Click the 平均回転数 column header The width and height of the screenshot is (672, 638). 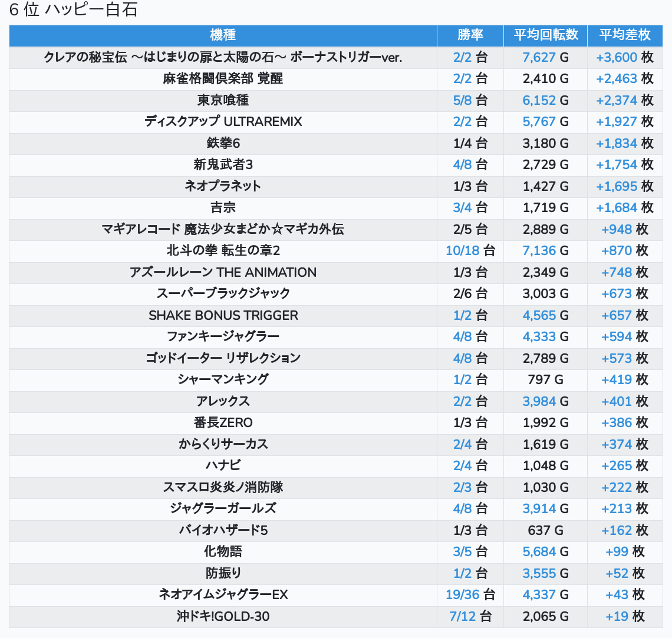pos(545,35)
